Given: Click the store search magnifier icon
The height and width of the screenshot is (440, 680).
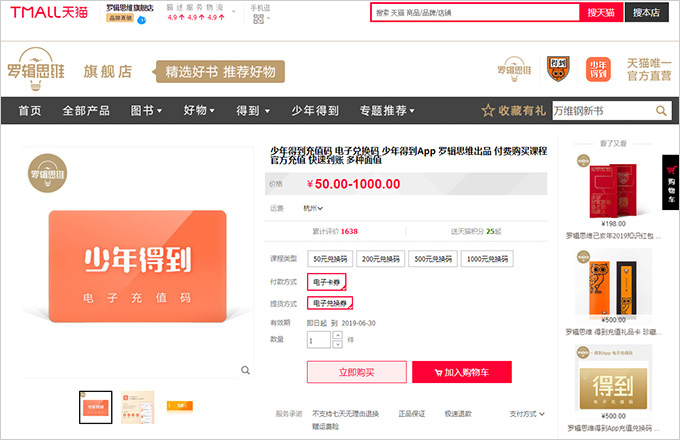Looking at the screenshot, I should 661,111.
